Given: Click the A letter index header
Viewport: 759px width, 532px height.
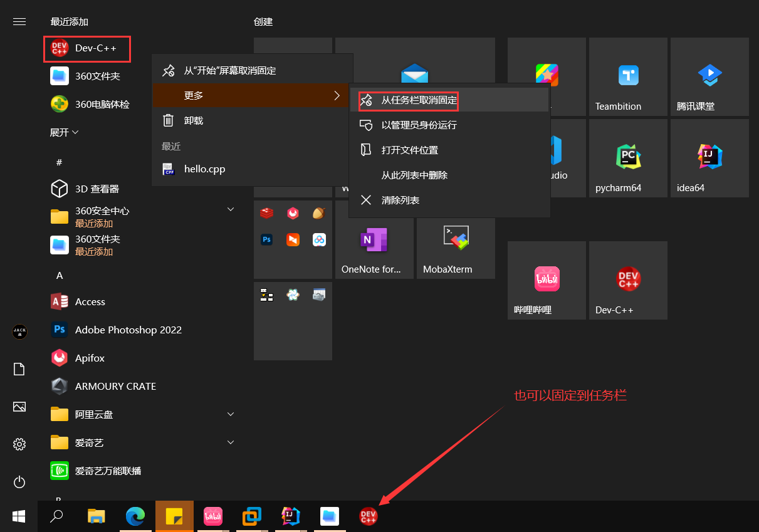Looking at the screenshot, I should tap(60, 275).
